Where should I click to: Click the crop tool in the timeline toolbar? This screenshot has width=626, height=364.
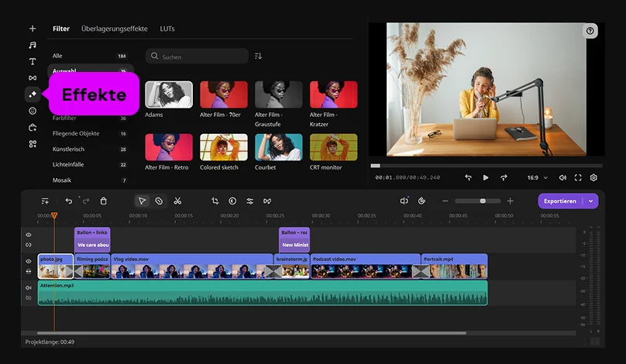click(x=215, y=201)
